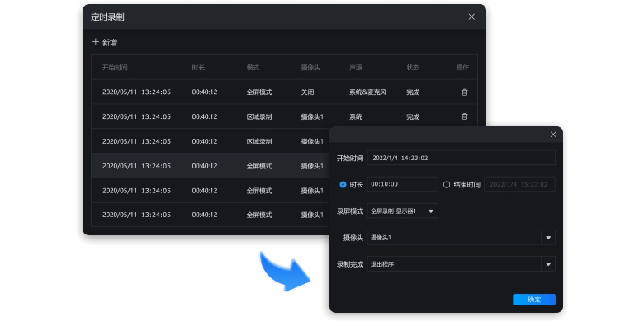Select 全屏模式 in the row with 关闭 camera
Image resolution: width=644 pixels, height=322 pixels.
tap(259, 92)
